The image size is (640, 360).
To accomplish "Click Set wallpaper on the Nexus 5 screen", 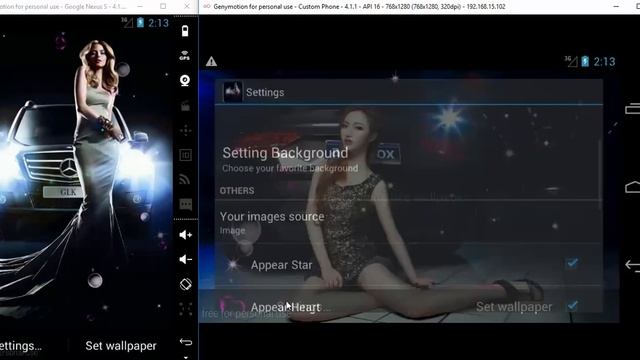I will point(121,346).
